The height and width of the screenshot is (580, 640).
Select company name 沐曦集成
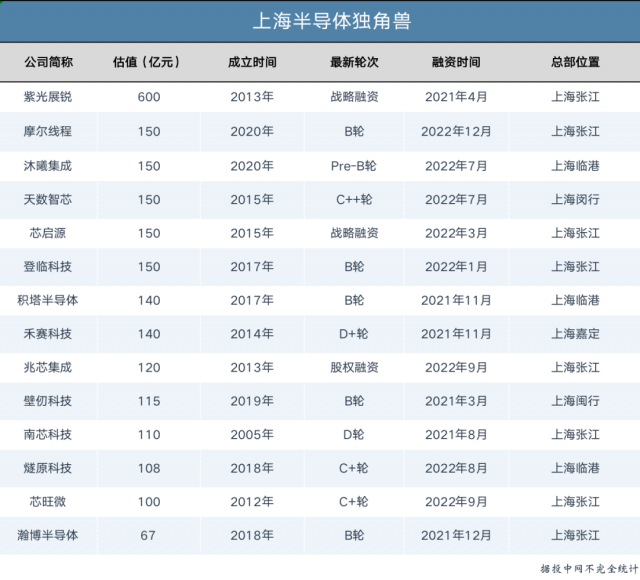click(x=48, y=166)
